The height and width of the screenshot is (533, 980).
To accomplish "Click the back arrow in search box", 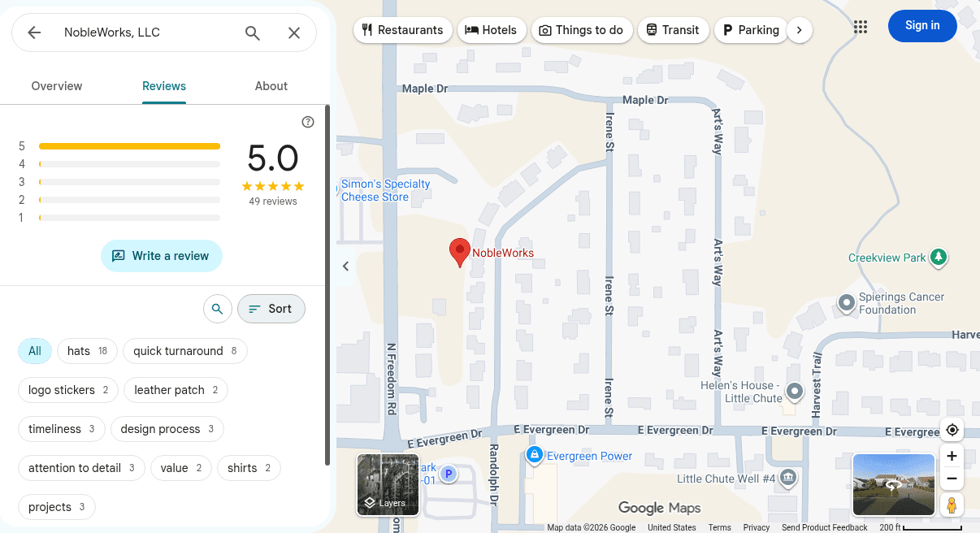I will [x=34, y=32].
